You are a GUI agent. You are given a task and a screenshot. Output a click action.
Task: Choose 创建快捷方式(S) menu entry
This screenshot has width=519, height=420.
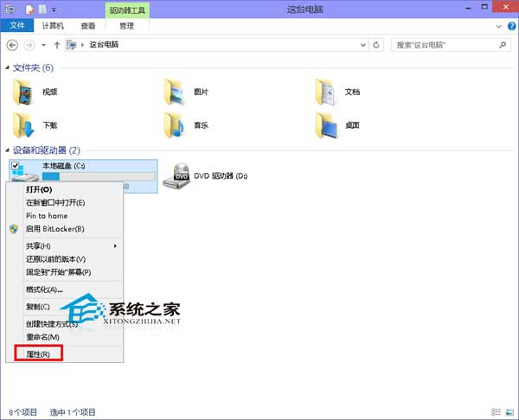click(64, 324)
